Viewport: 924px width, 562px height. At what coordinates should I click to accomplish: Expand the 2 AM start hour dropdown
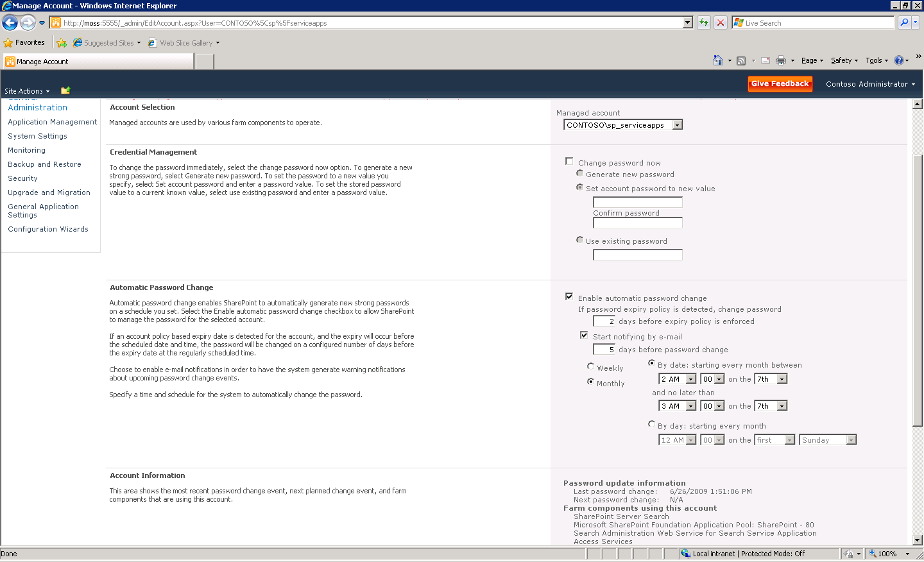(x=690, y=379)
